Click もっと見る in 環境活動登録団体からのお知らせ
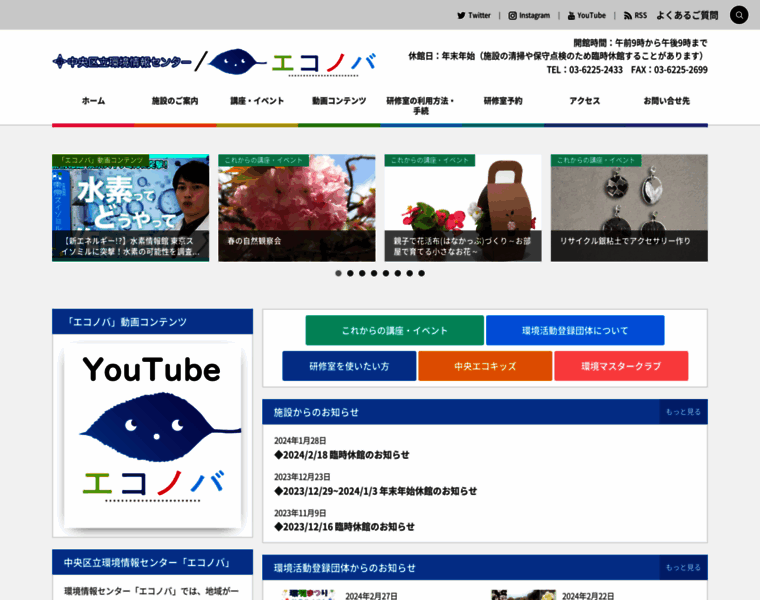The height and width of the screenshot is (600, 760). coord(683,568)
